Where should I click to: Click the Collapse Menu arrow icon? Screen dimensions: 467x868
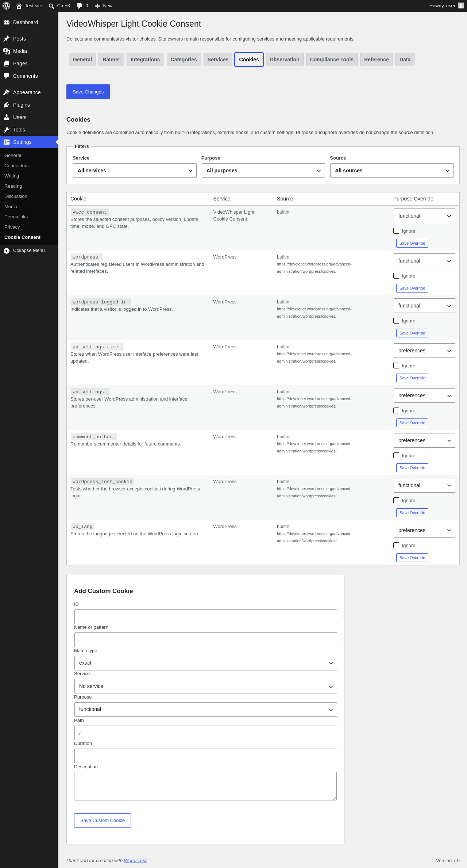point(7,251)
